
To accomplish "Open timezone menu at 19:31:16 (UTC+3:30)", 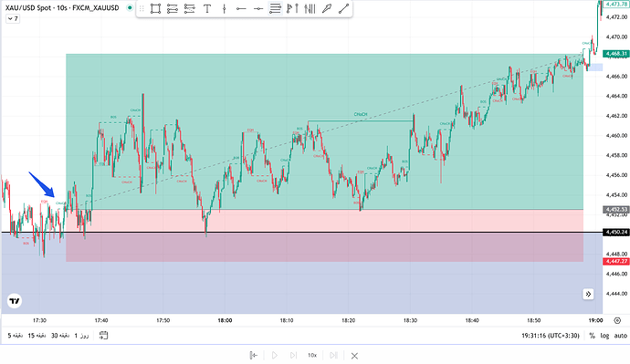I will 551,336.
